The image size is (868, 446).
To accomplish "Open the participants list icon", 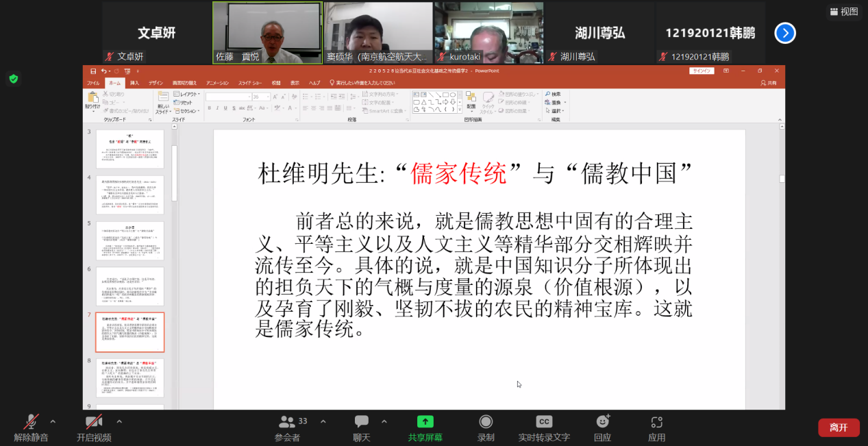I will [287, 422].
